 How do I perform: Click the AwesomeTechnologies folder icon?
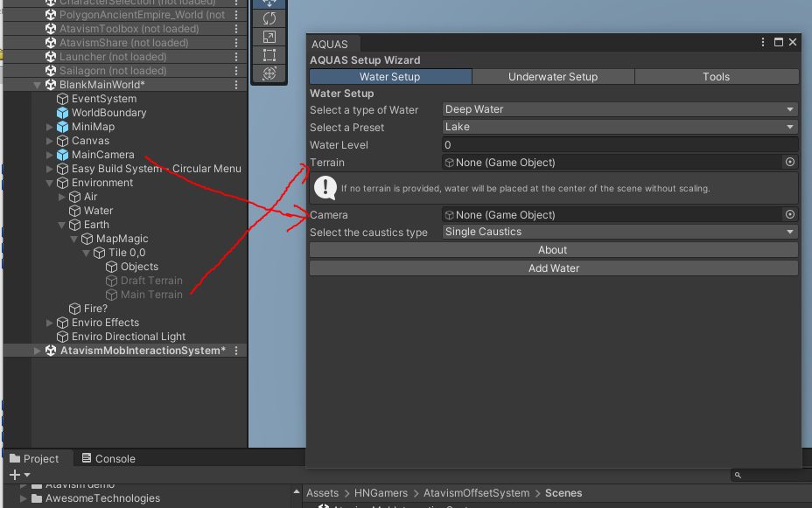[x=37, y=498]
